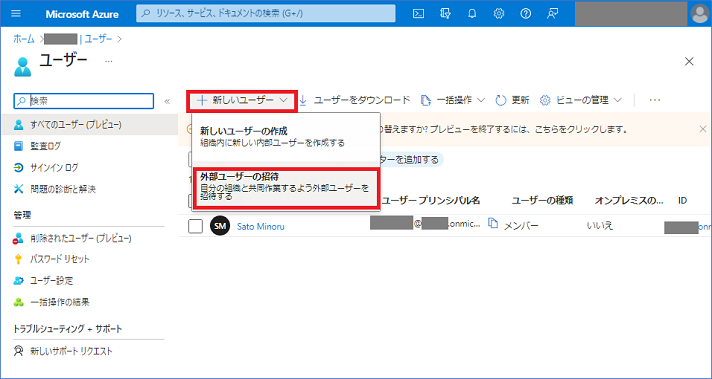This screenshot has height=379, width=712.
Task: Focus the top resource search box
Action: click(266, 14)
